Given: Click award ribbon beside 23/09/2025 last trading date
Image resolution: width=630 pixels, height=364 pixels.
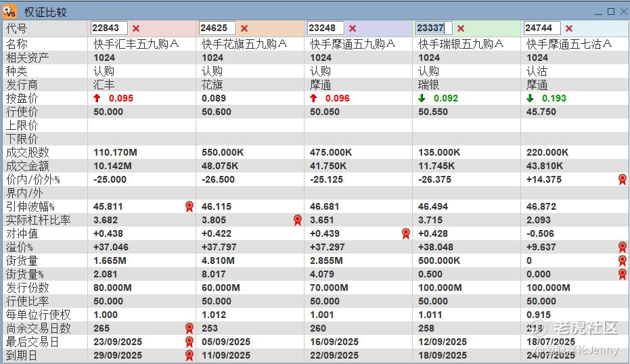Looking at the screenshot, I should (189, 342).
